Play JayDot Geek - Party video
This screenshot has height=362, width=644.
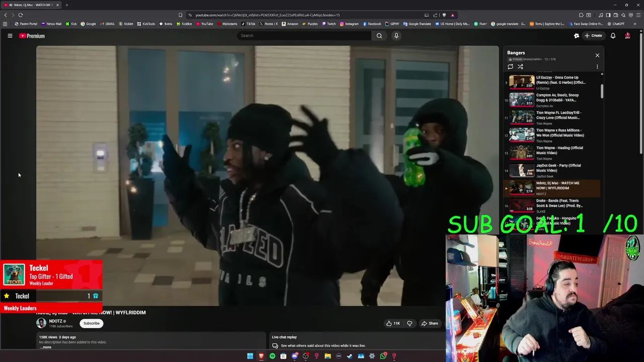click(552, 170)
